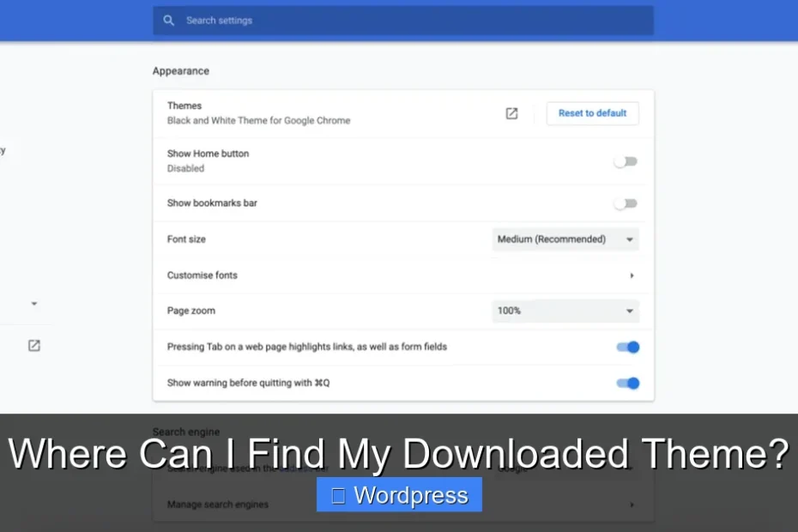Select the Appearance section heading
Screen dimensions: 798x532
pyautogui.click(x=181, y=70)
